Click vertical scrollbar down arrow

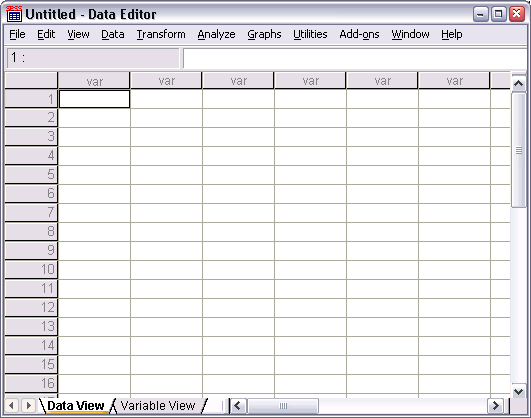click(518, 392)
